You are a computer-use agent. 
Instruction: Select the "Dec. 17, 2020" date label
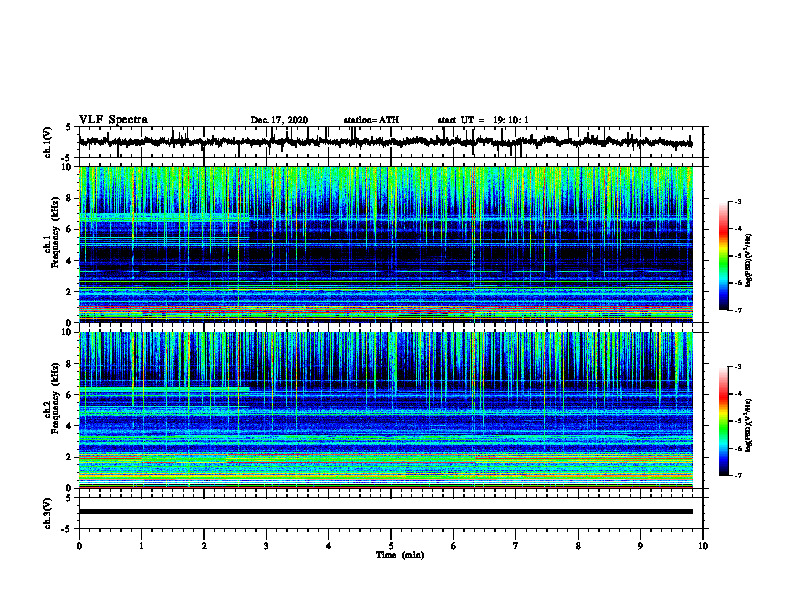[x=279, y=120]
